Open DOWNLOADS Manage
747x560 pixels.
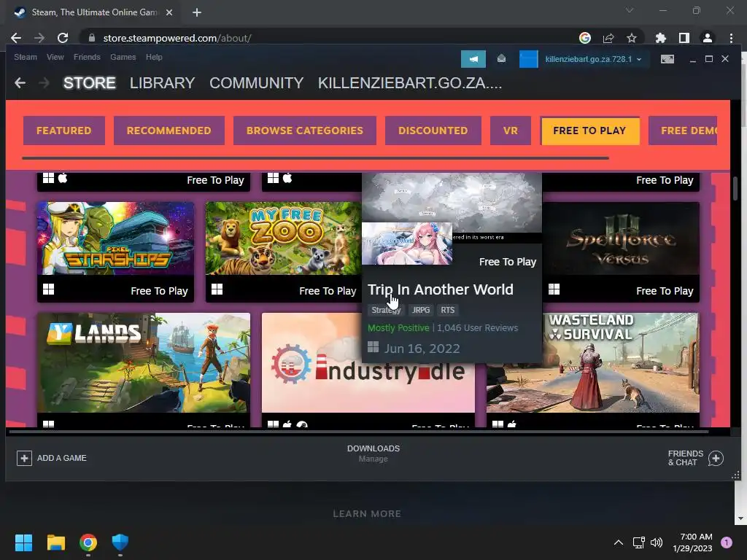tap(373, 454)
